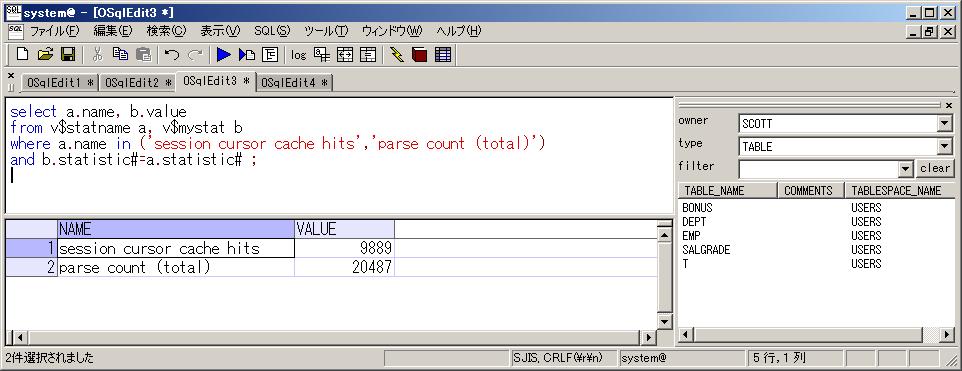Click the column-width arrows grid icon
This screenshot has height=371, width=962.
345,55
